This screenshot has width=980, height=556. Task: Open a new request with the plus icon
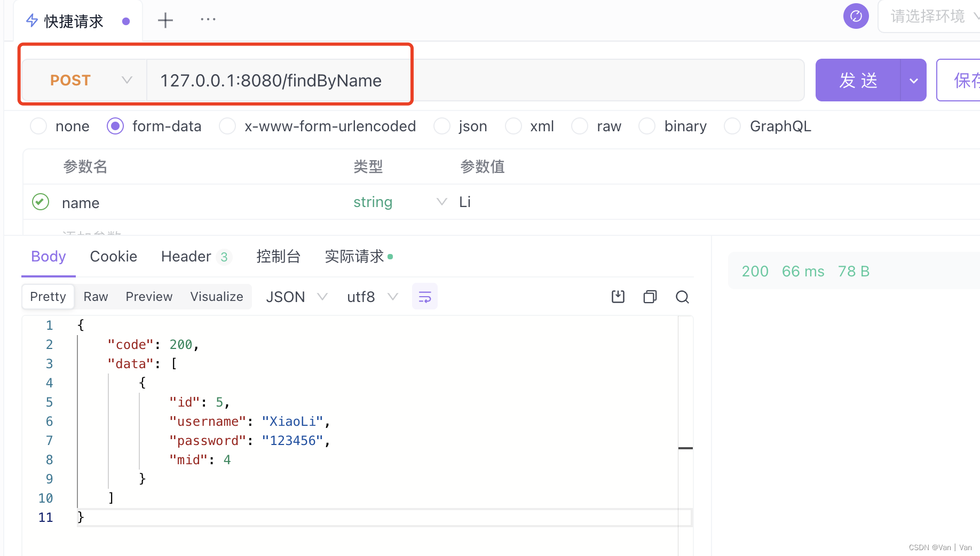[x=165, y=20]
